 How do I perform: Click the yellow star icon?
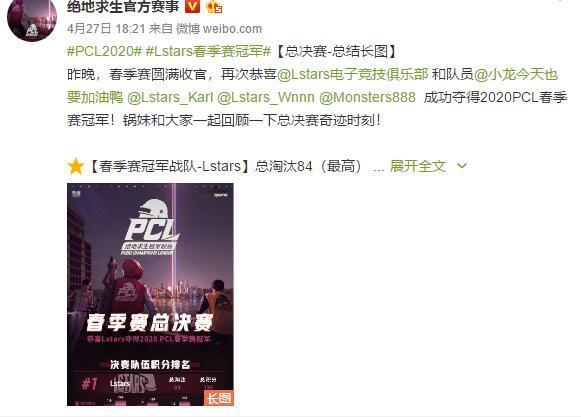[x=76, y=166]
